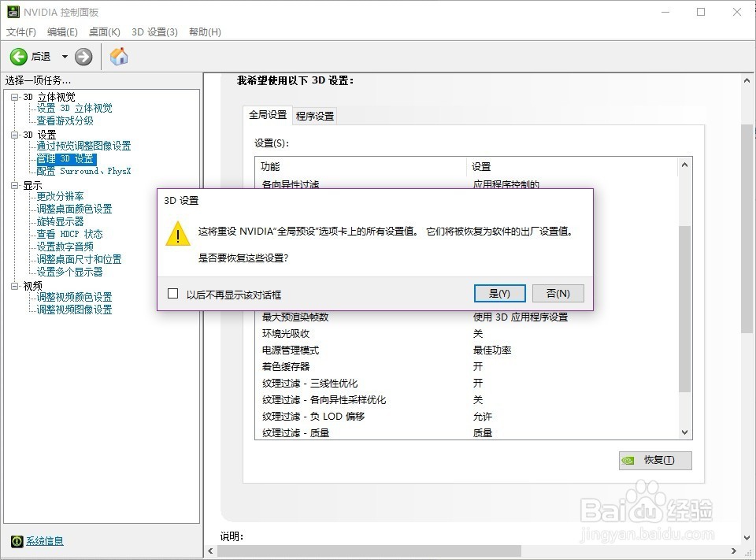Select 调整桌面尺寸和位置 in tree
The height and width of the screenshot is (560, 756).
(79, 259)
